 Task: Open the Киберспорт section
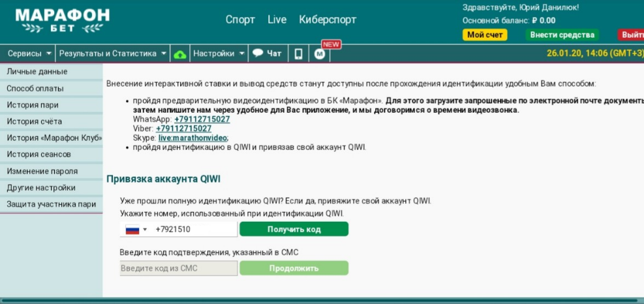coord(328,20)
